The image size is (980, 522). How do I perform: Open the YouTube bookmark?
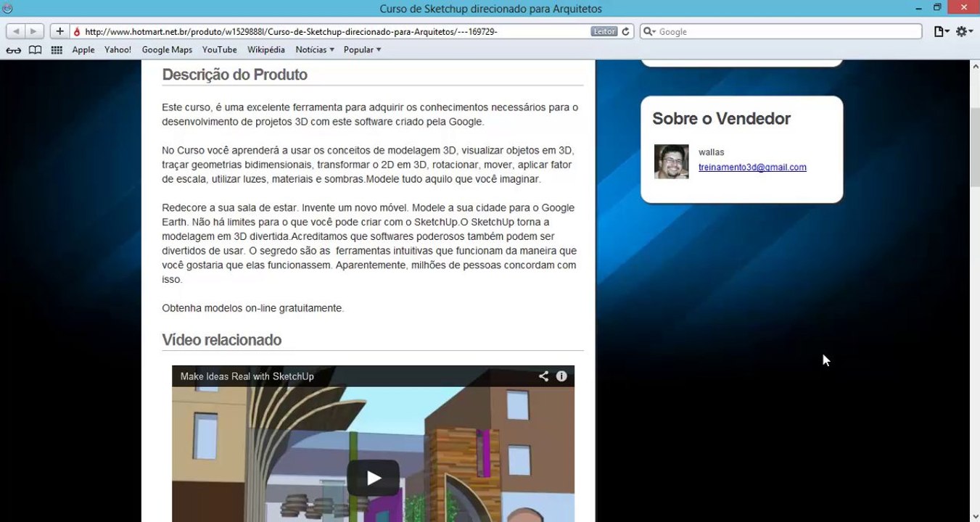(219, 50)
